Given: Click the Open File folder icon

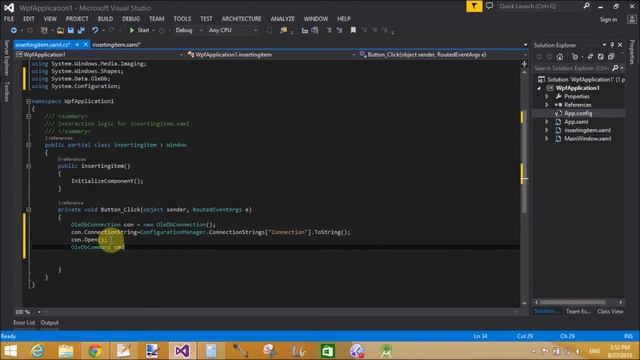Looking at the screenshot, I should [60, 30].
